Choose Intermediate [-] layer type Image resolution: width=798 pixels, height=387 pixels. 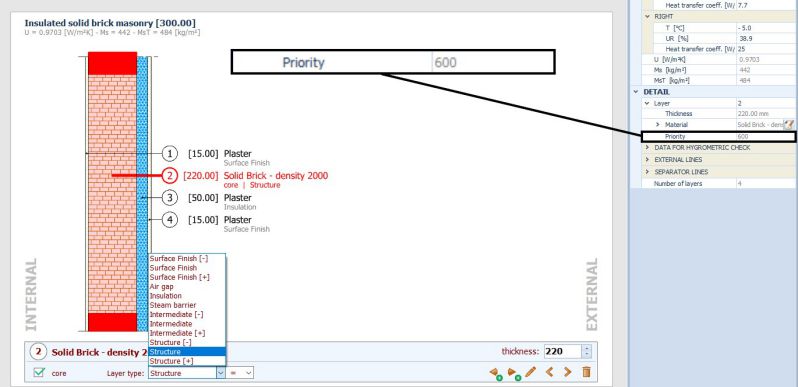click(187, 315)
